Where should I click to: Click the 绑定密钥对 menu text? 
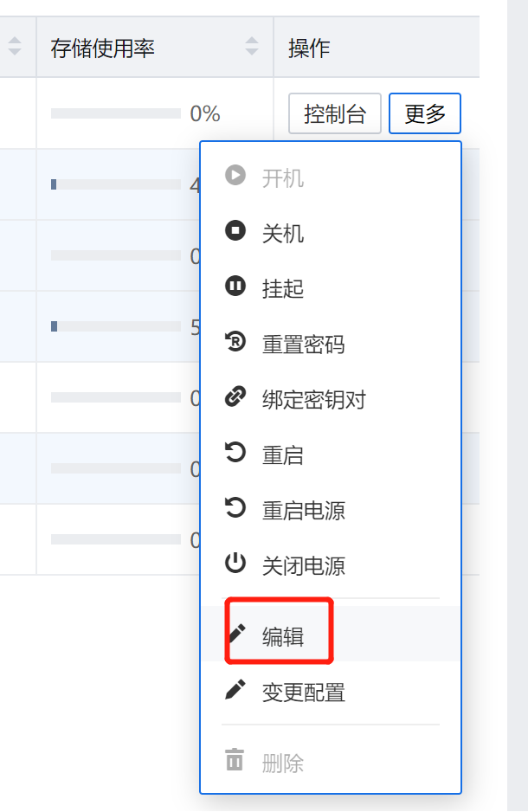click(x=313, y=400)
